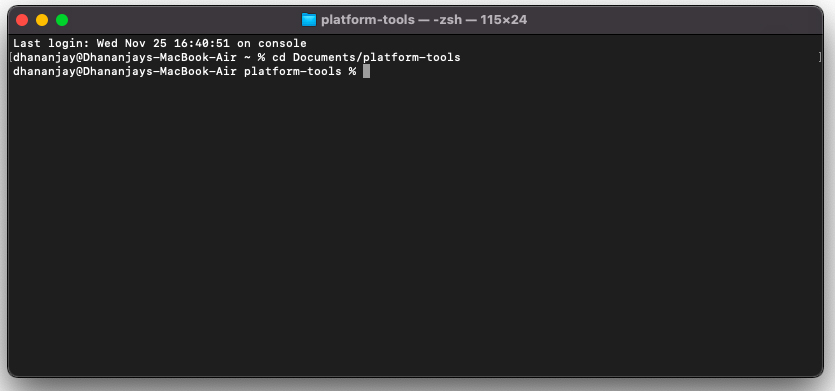The image size is (835, 391).
Task: Click the "Documents/platform-tools" path argument
Action: (x=376, y=58)
